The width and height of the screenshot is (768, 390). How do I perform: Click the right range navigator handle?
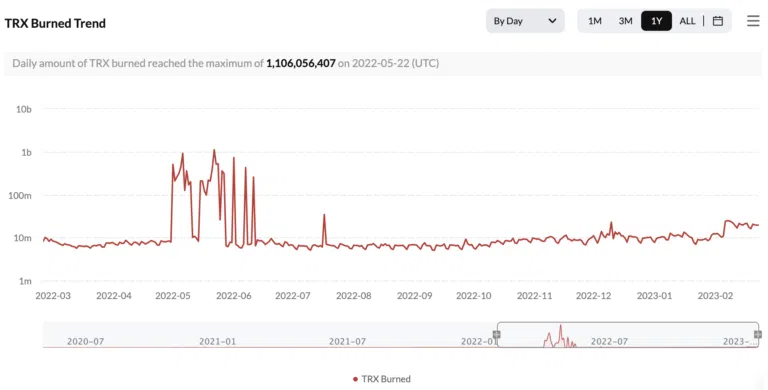tap(758, 335)
